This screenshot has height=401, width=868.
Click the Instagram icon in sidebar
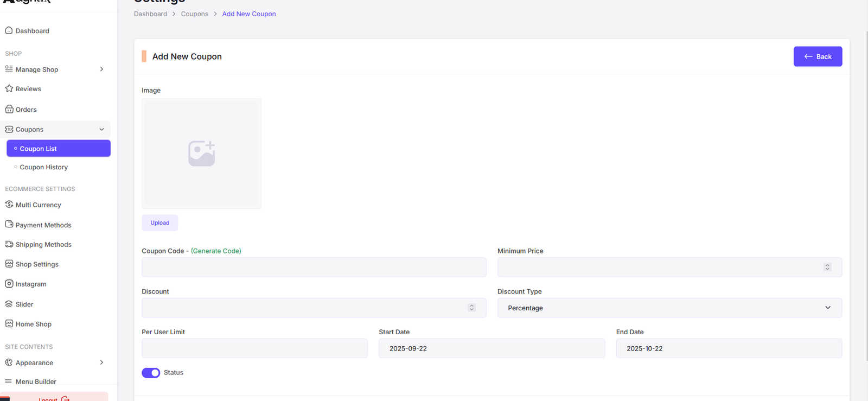9,284
